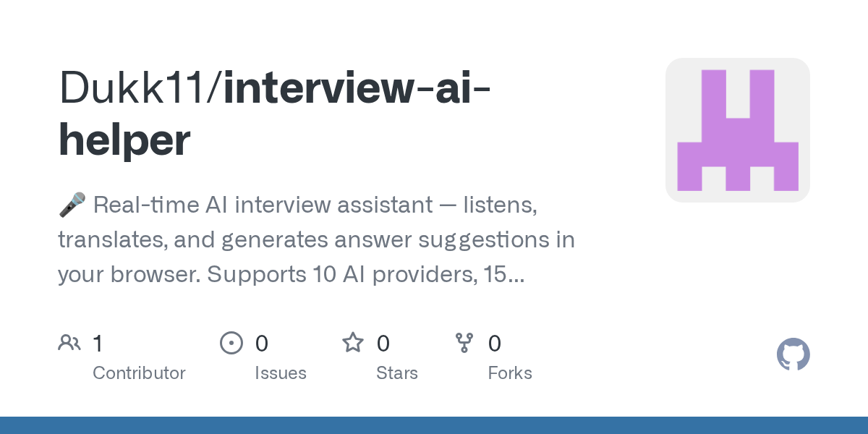This screenshot has width=868, height=434.
Task: Click the star icon
Action: [353, 343]
